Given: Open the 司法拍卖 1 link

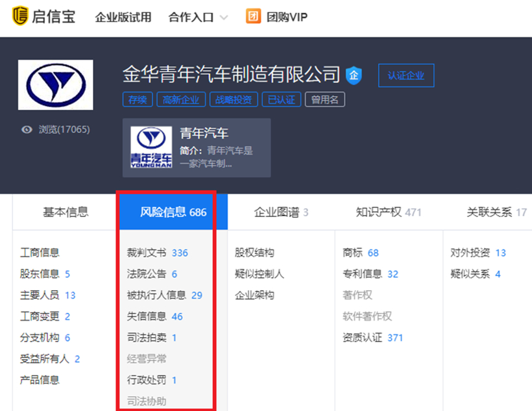Looking at the screenshot, I should pyautogui.click(x=152, y=337).
